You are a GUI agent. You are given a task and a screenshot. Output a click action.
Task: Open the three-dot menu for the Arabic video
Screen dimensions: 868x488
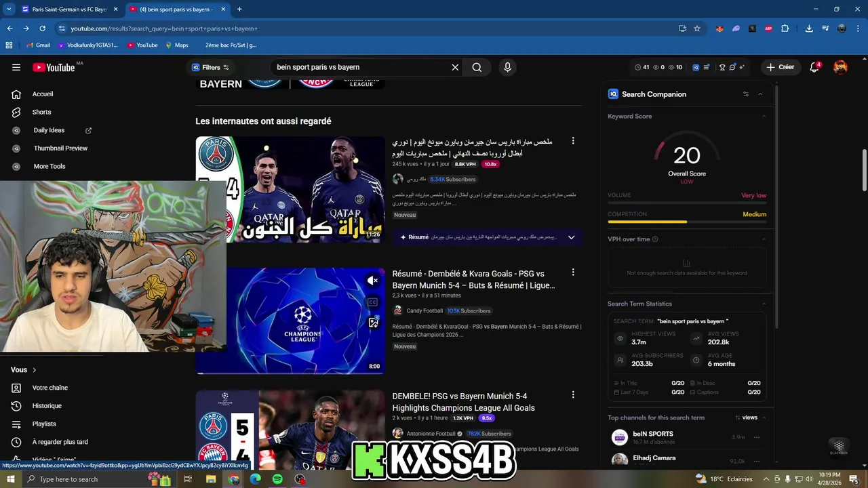pyautogui.click(x=573, y=141)
